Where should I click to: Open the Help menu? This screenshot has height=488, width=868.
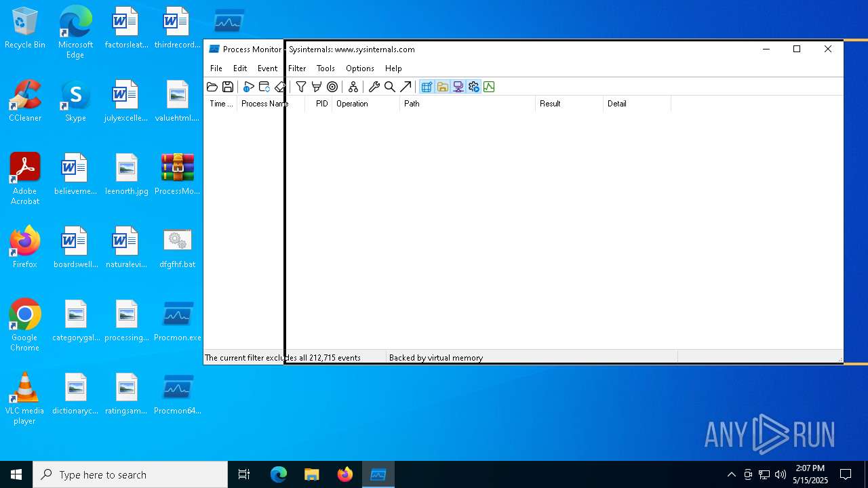tap(393, 68)
